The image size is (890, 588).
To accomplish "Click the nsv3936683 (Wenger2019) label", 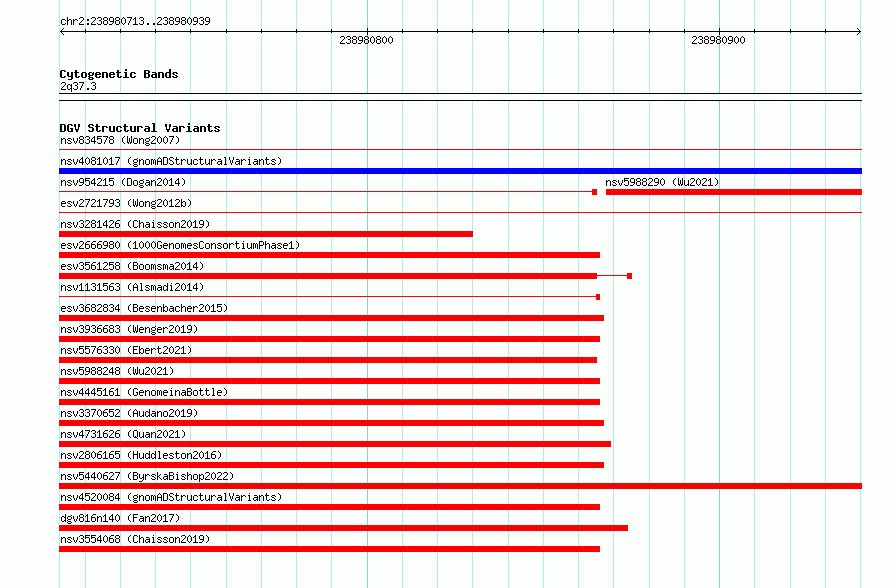I will [129, 329].
